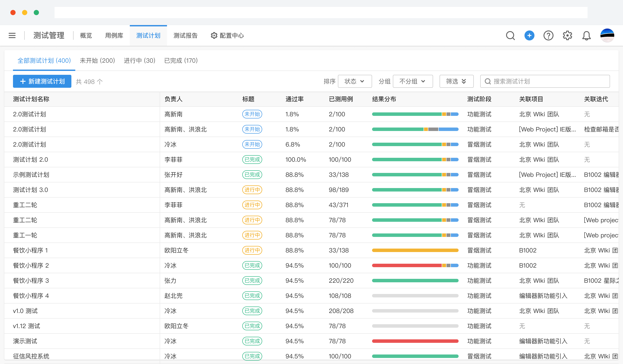This screenshot has height=364, width=623.
Task: Expand the 筛选 filter panel
Action: click(x=456, y=81)
